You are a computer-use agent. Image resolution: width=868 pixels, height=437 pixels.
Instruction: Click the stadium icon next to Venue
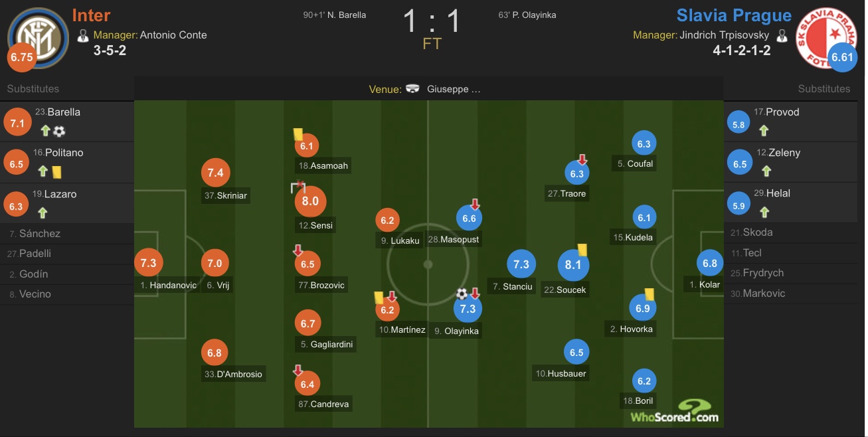coord(412,89)
